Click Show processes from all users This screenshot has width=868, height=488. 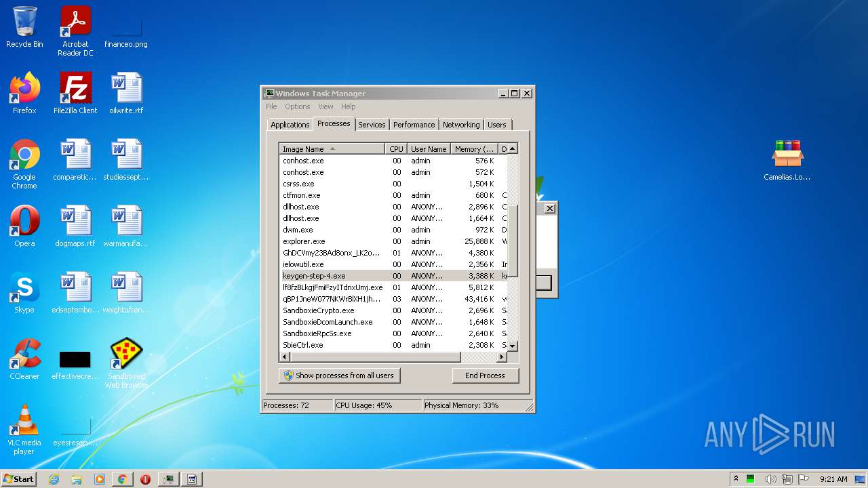(339, 375)
